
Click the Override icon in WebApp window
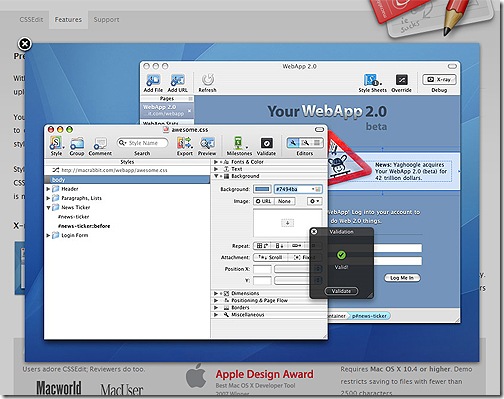pyautogui.click(x=401, y=80)
